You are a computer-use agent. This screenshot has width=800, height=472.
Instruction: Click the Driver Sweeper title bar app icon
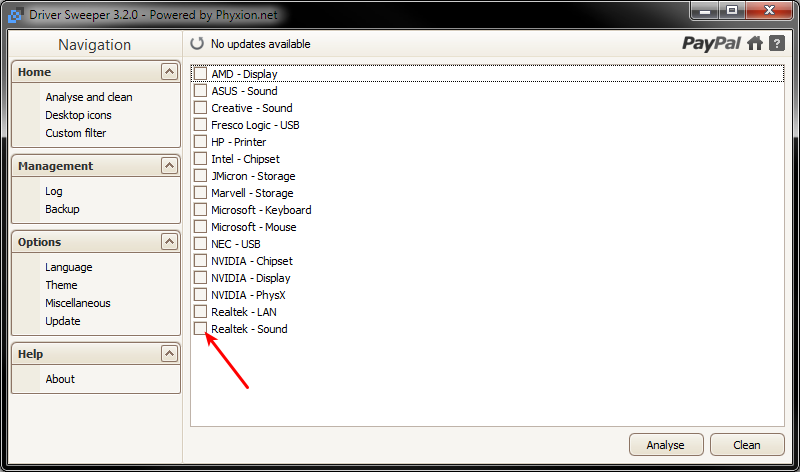pyautogui.click(x=15, y=15)
